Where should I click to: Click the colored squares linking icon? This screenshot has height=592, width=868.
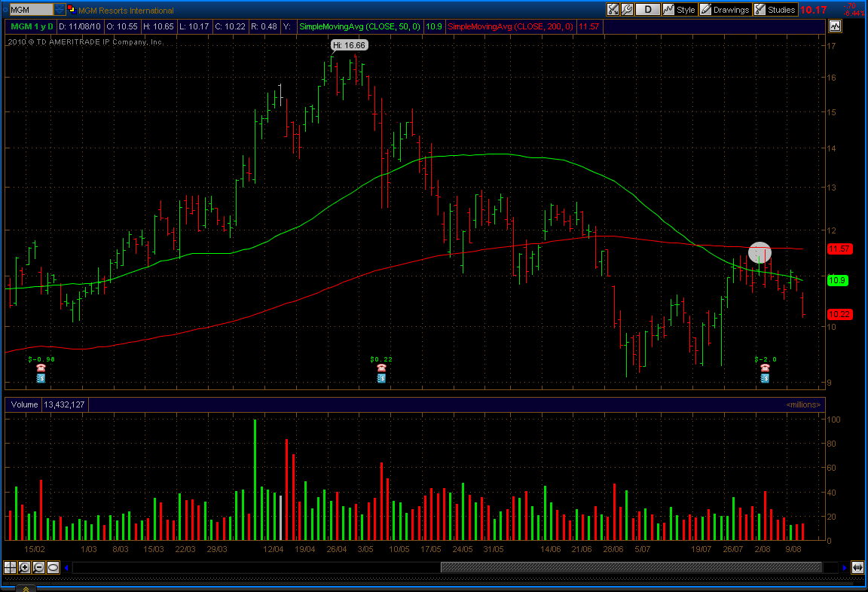click(71, 9)
